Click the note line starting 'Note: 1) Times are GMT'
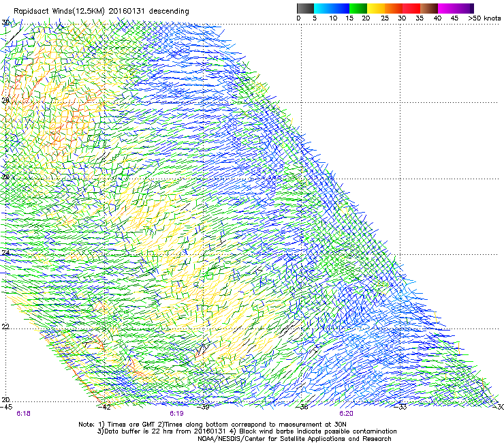504x443 pixels. click(x=212, y=425)
